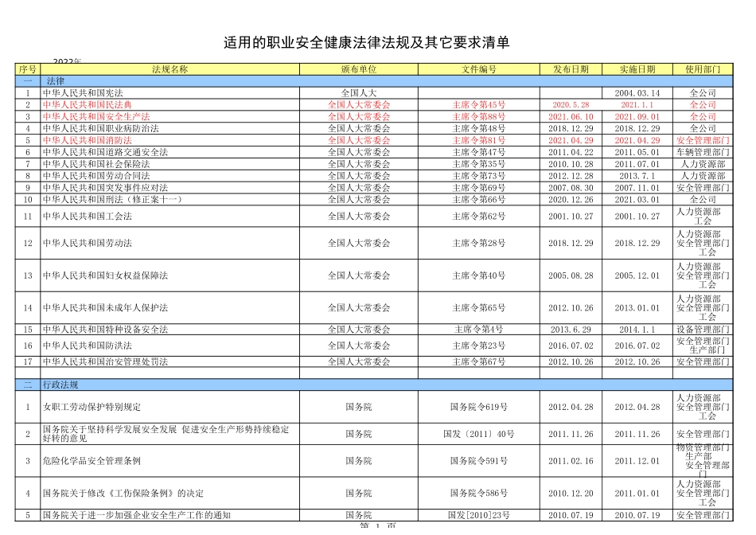Select the 危险化学品安全管理条例 entry
This screenshot has width=756, height=535.
coord(87,459)
